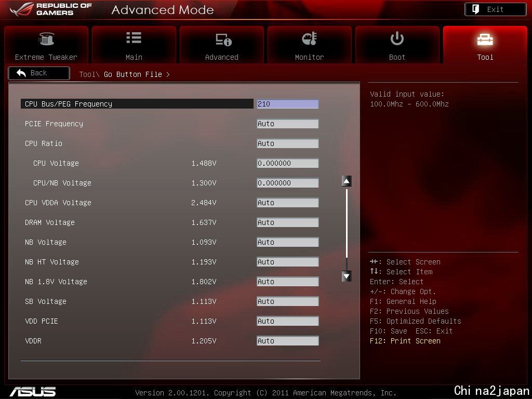The image size is (532, 399).
Task: Click the Exit button
Action: (x=495, y=9)
